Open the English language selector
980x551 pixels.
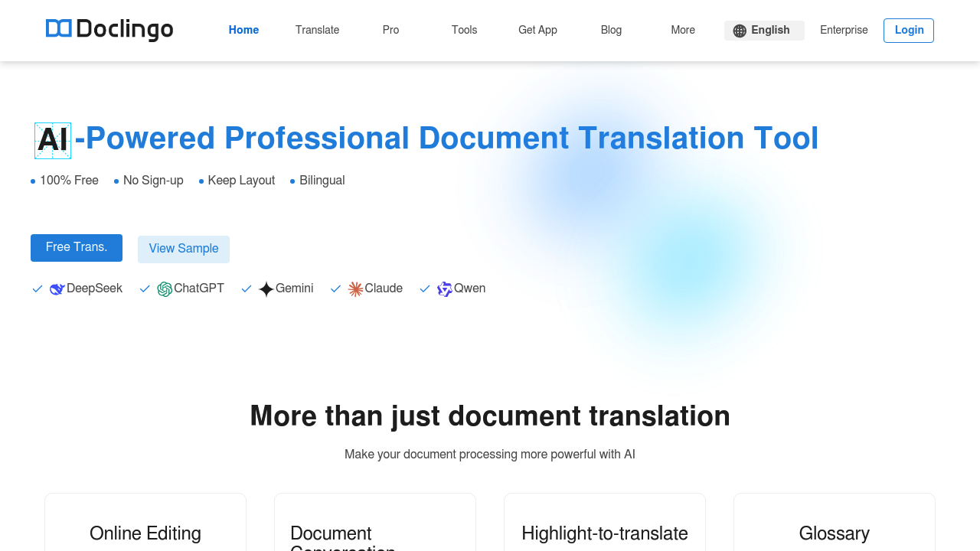pyautogui.click(x=764, y=31)
